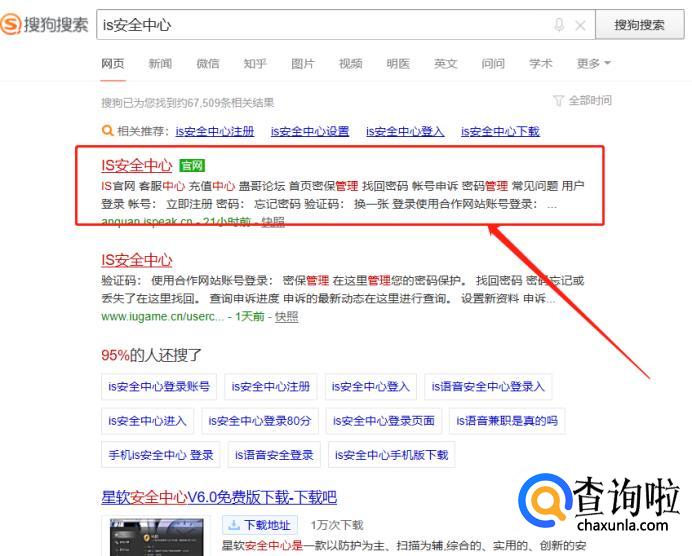Click the 搜狗搜索 search button

click(x=639, y=25)
